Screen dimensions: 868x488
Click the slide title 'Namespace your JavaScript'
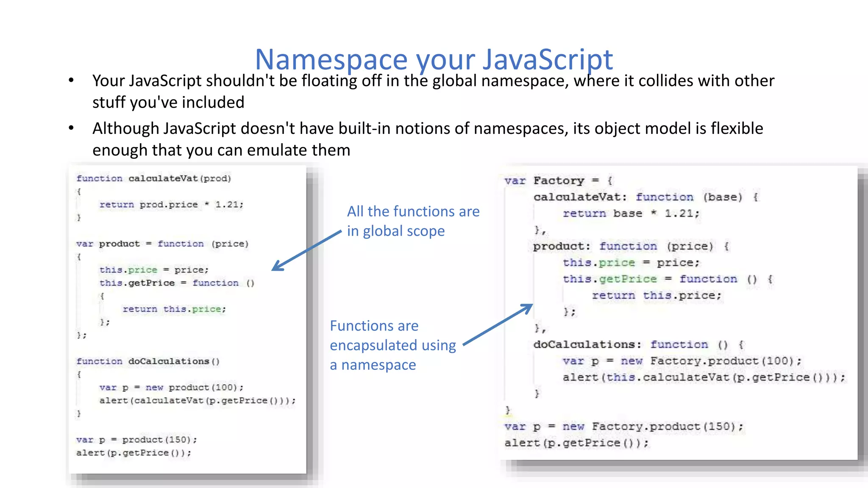(x=434, y=59)
